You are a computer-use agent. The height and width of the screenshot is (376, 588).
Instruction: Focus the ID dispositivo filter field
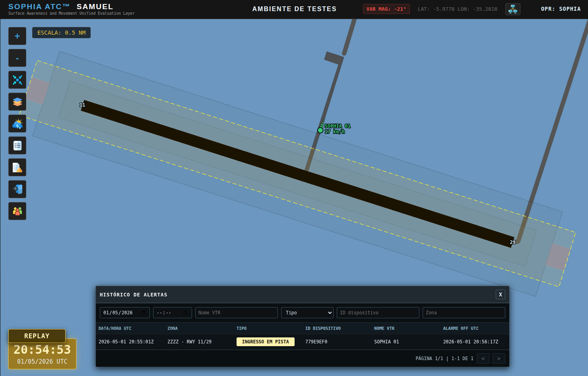click(378, 313)
